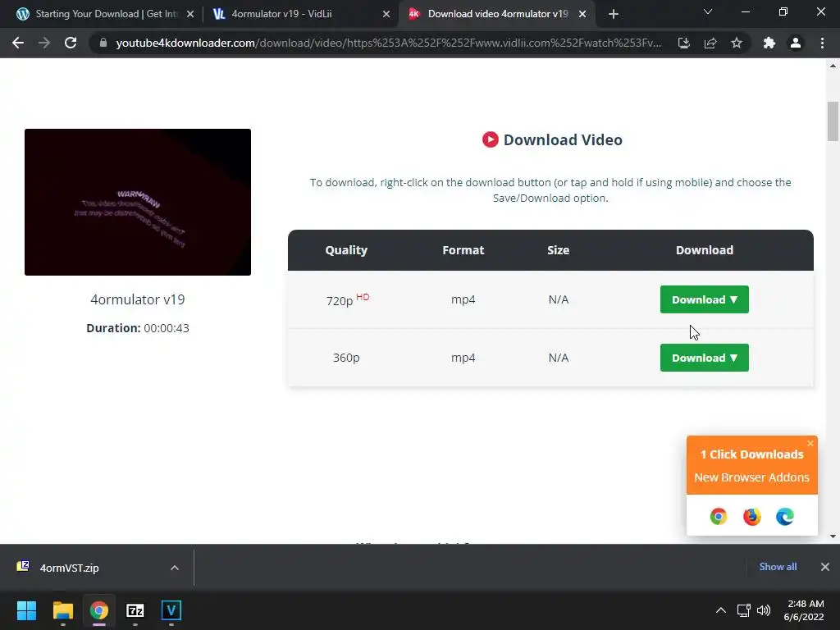This screenshot has height=630, width=840.
Task: Open the Windows Start menu
Action: pos(26,610)
